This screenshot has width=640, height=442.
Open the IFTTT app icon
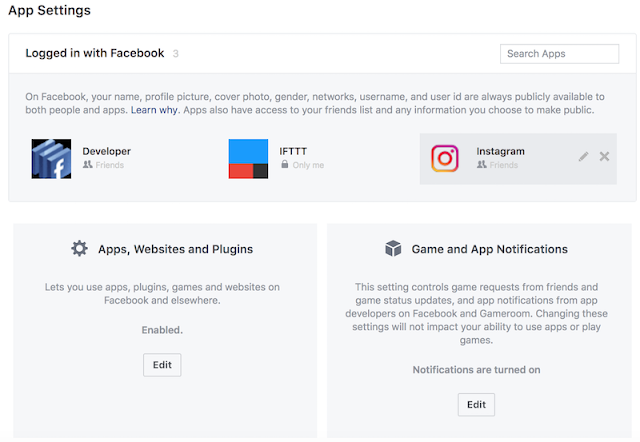click(x=248, y=159)
